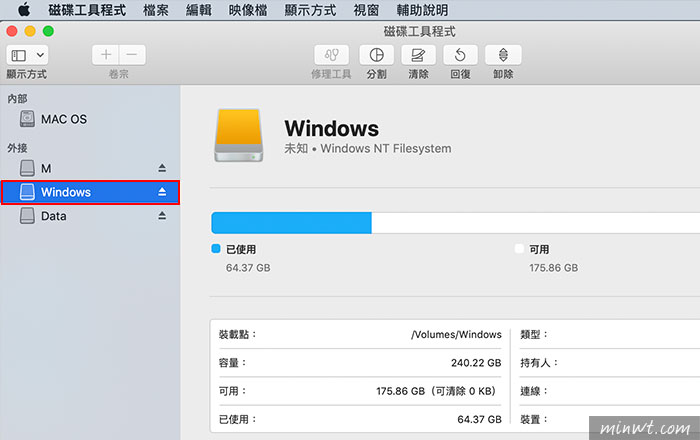Click the 類型 row label
Viewport: 700px width, 440px height.
point(533,335)
